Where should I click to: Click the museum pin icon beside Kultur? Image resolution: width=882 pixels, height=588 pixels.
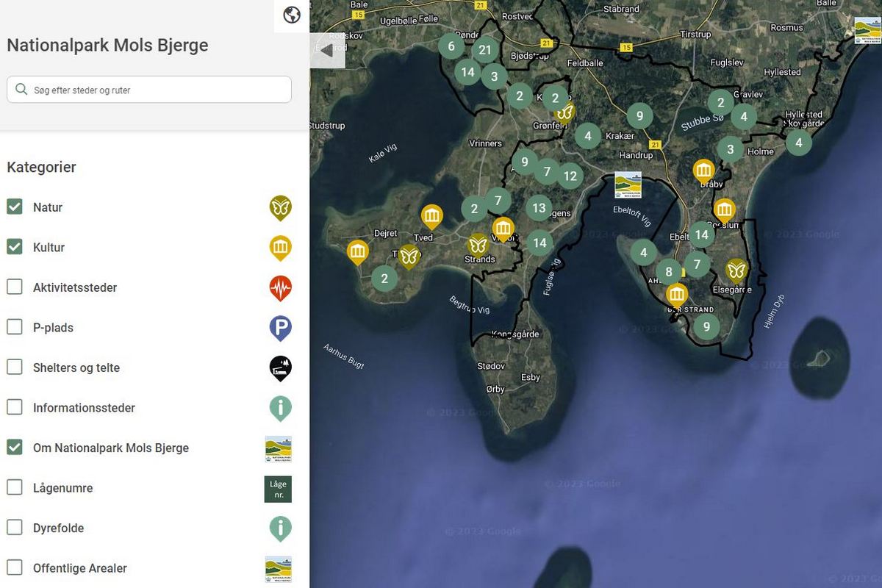tap(280, 248)
